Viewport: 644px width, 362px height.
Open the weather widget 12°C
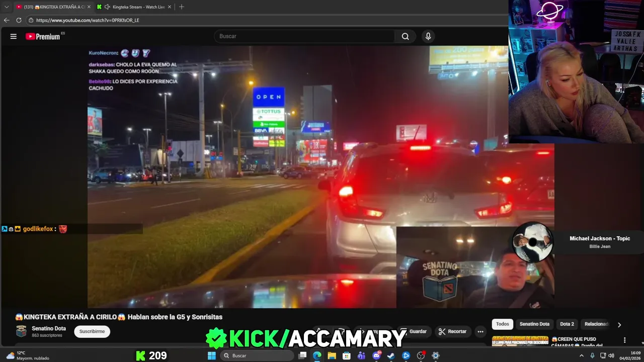click(28, 355)
